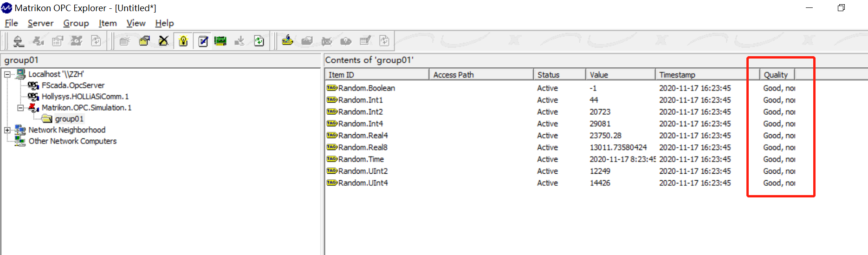Select Hollysys.HOLLiASiComm.1 server
Viewport: 868px width, 255px height.
[x=85, y=97]
